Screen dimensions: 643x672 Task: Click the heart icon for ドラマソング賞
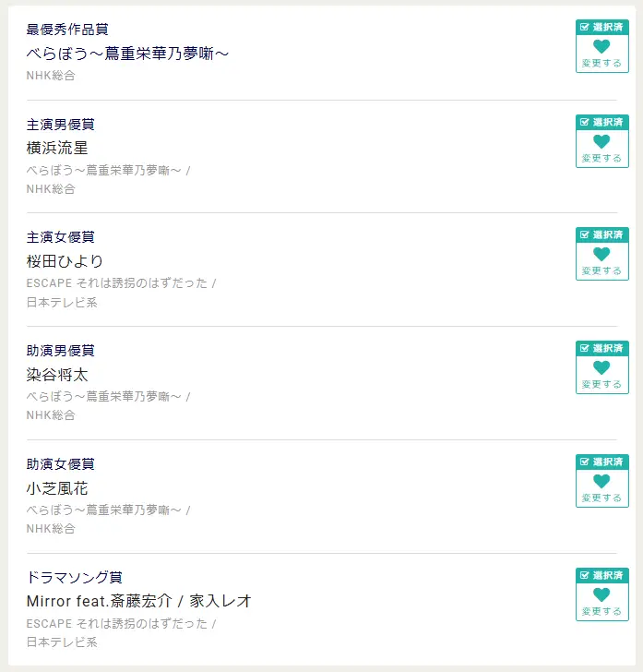click(x=601, y=594)
